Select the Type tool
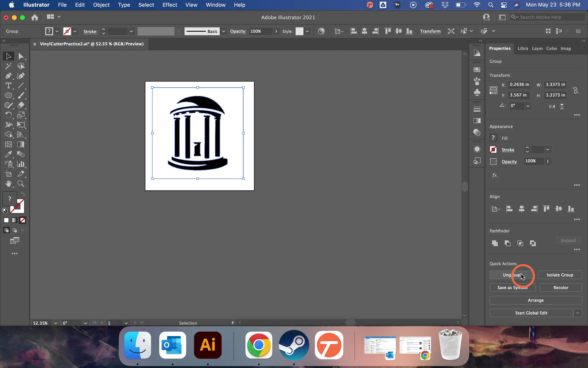This screenshot has height=368, width=588. (9, 86)
